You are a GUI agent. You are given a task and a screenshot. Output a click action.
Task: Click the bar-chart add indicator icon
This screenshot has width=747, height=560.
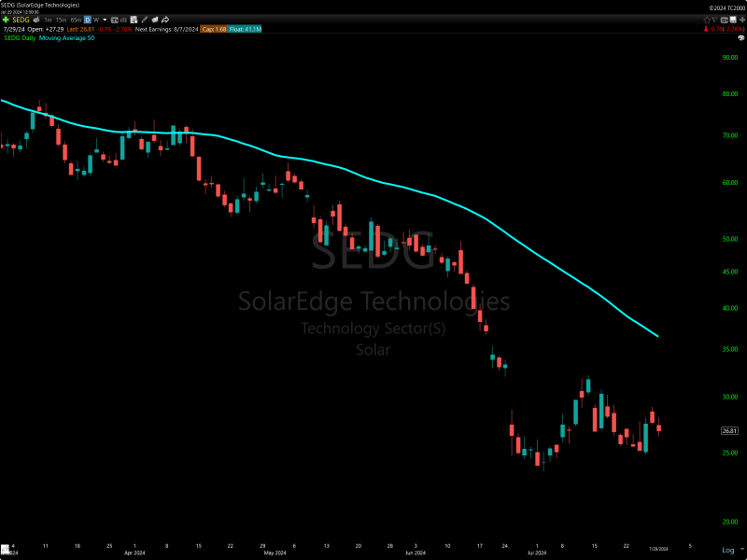pyautogui.click(x=123, y=20)
